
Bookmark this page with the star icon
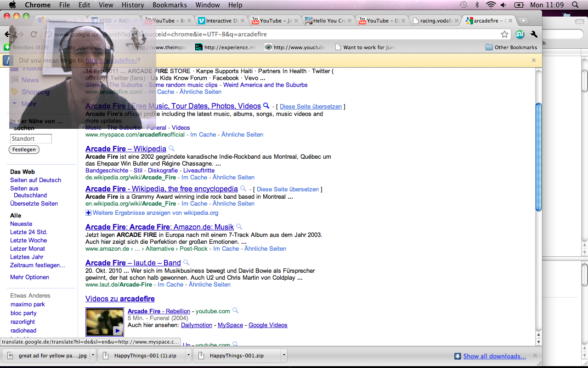(x=504, y=34)
